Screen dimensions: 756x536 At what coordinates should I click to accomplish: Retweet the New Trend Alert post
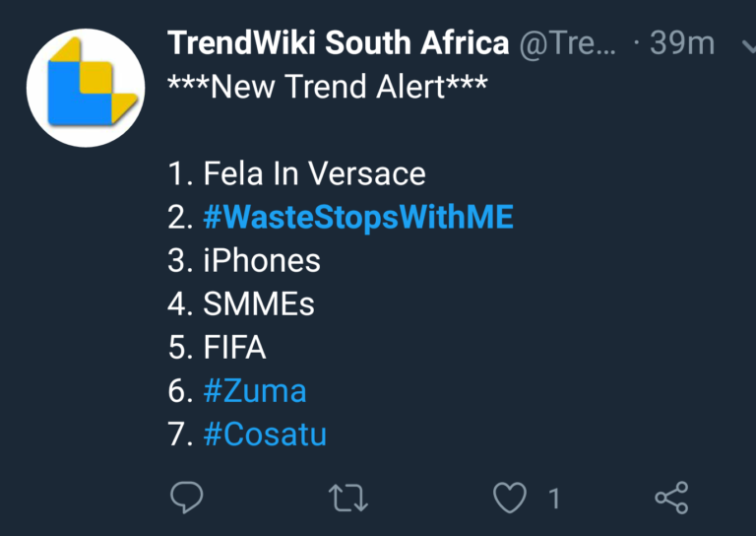click(347, 499)
